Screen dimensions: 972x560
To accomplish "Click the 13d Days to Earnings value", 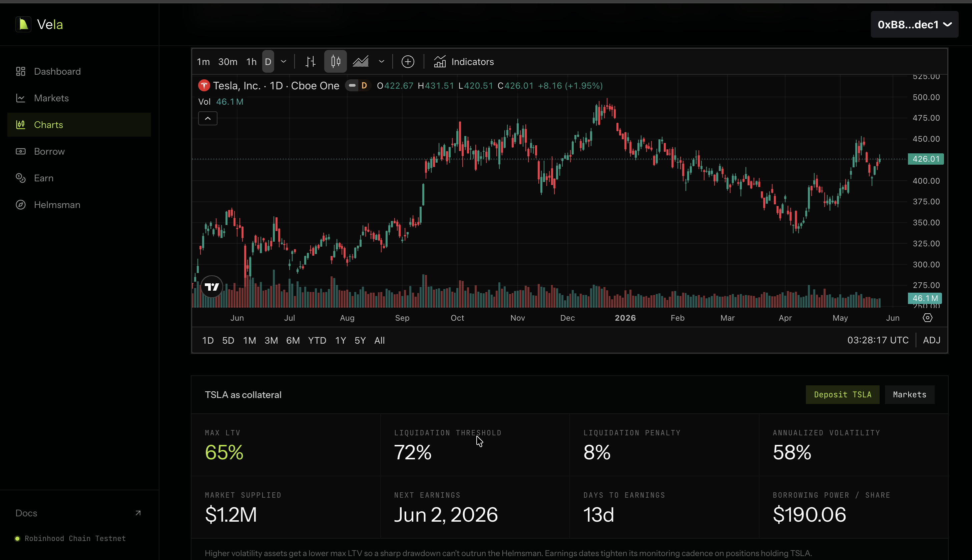I will point(599,515).
